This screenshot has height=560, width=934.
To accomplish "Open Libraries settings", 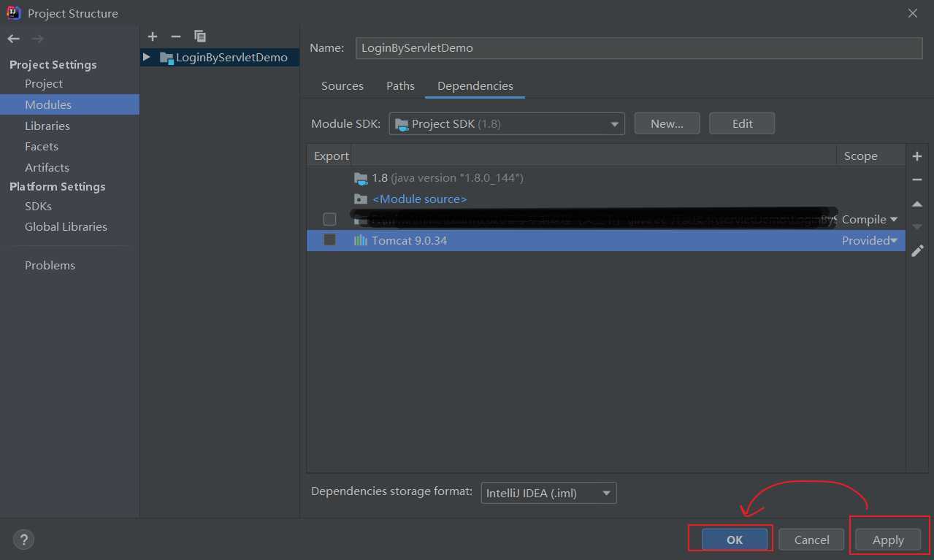I will 47,126.
